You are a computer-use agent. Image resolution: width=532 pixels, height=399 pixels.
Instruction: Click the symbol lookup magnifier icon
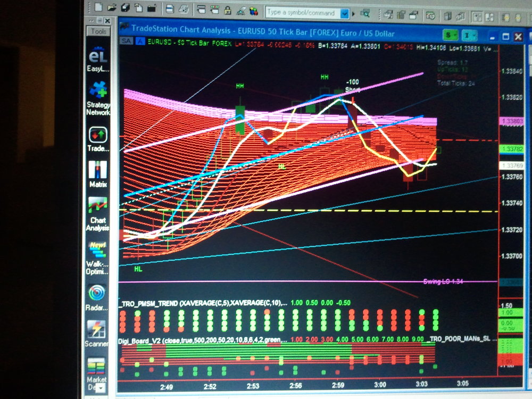pos(365,14)
